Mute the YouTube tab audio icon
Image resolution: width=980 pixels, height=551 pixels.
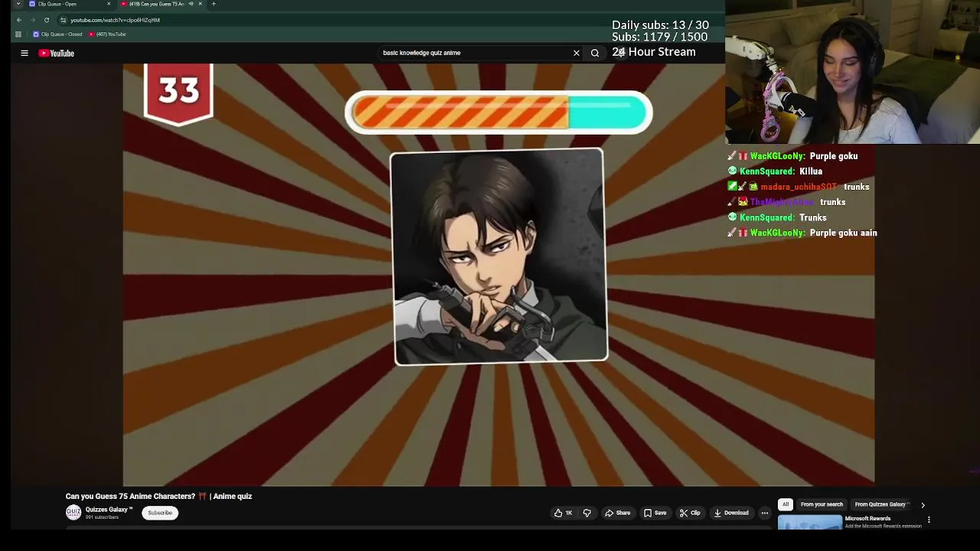pyautogui.click(x=191, y=4)
